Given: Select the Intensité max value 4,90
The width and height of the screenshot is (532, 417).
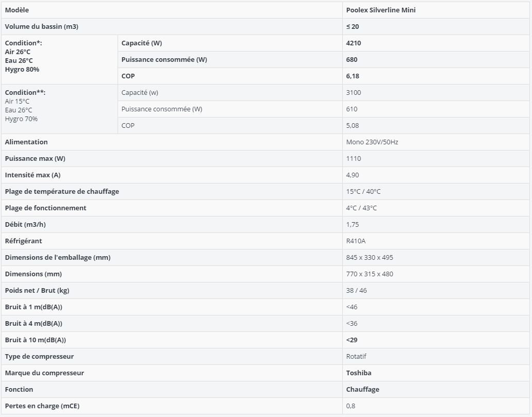Looking at the screenshot, I should pyautogui.click(x=353, y=175).
